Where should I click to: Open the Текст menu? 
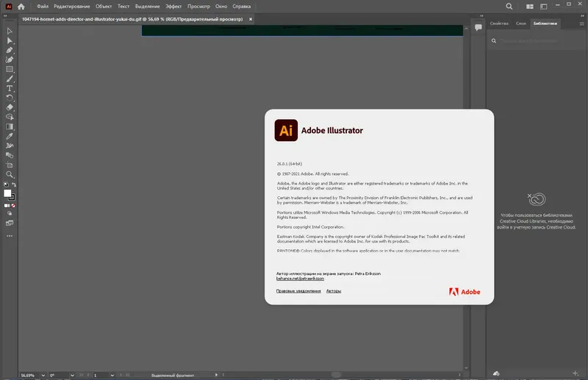point(123,7)
